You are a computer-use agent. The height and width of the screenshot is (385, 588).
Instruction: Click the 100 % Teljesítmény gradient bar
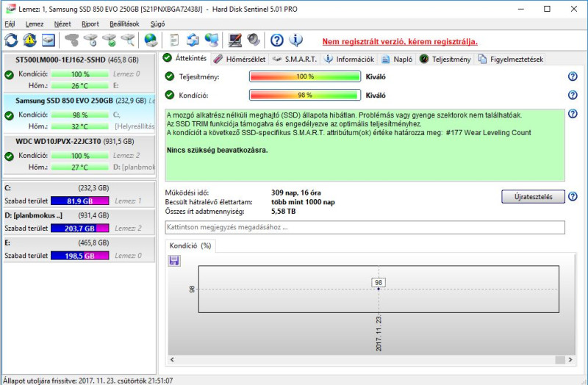tap(305, 76)
